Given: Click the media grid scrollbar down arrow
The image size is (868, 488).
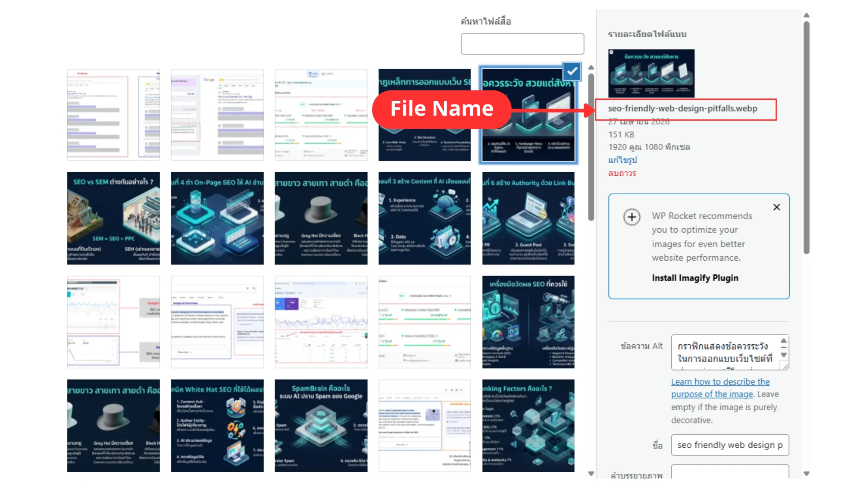Looking at the screenshot, I should coord(591,474).
